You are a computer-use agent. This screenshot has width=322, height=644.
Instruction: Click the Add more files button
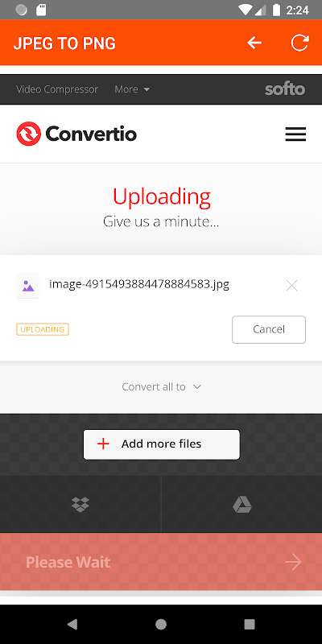click(162, 444)
